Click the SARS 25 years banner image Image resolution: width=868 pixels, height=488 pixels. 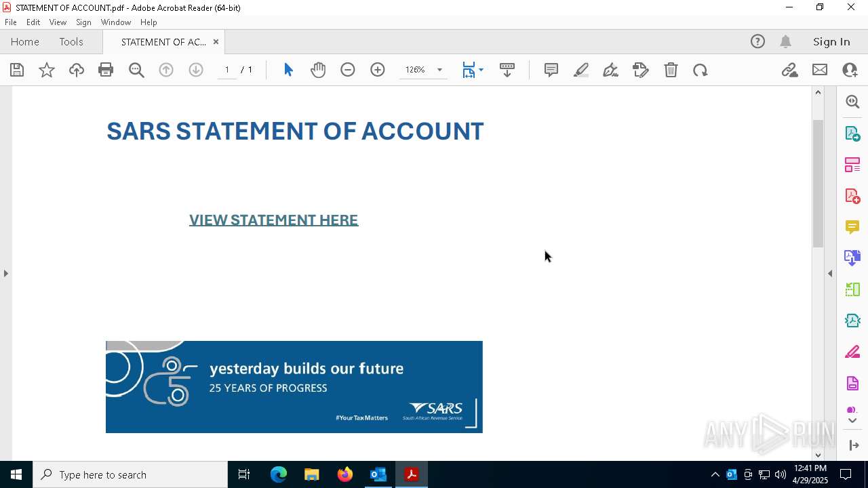coord(294,387)
